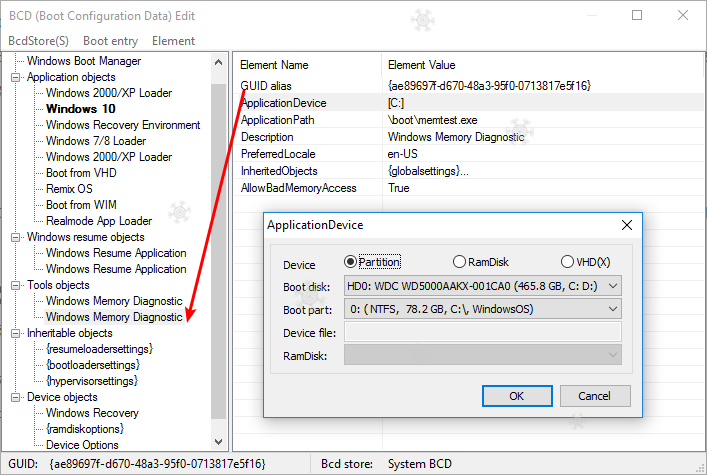Maximize the BCD Edit window
This screenshot has height=475, width=707.
pos(637,15)
